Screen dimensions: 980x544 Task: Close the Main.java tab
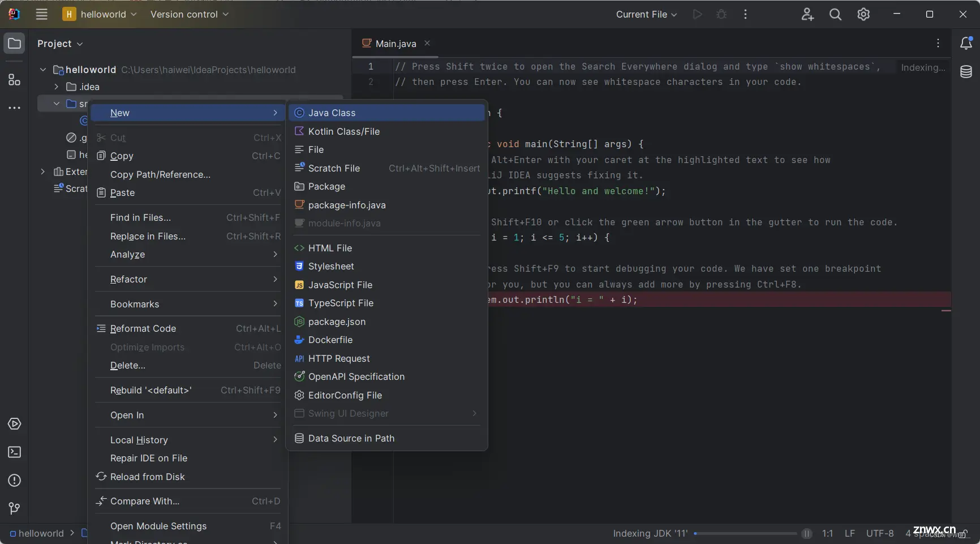click(x=427, y=43)
